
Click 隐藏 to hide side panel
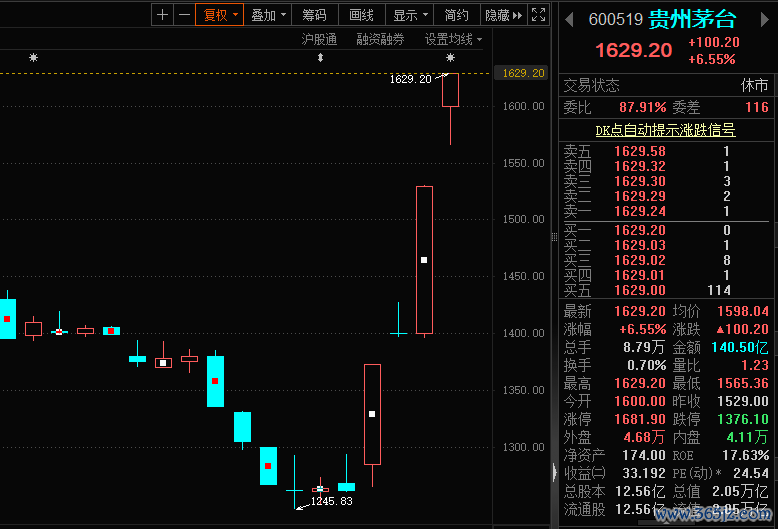click(x=503, y=15)
